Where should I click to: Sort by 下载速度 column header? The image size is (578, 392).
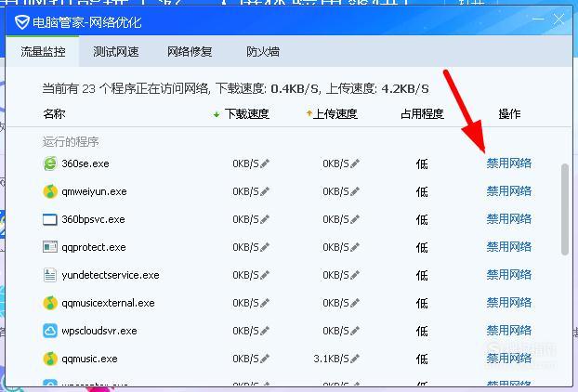pos(246,114)
